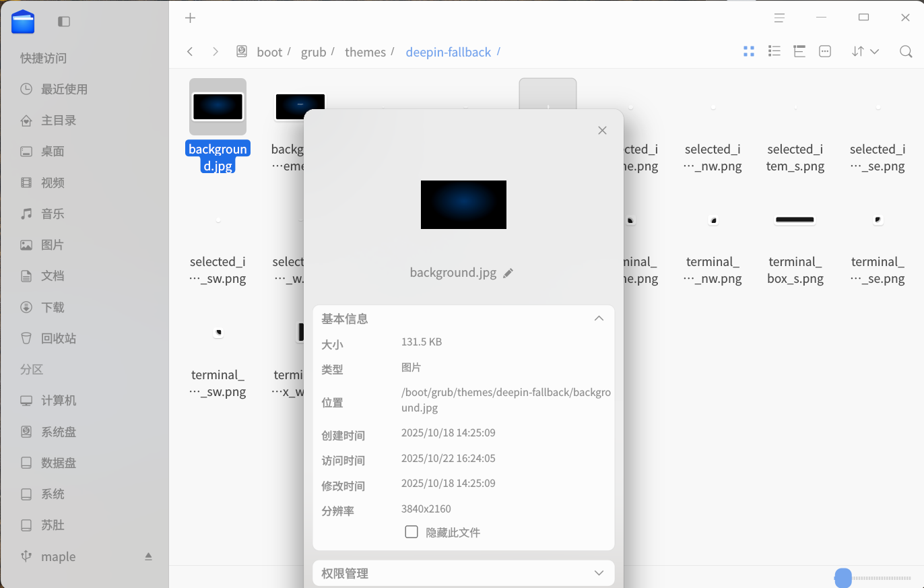Navigate to themes in breadcrumb
This screenshot has height=588, width=924.
coord(366,52)
